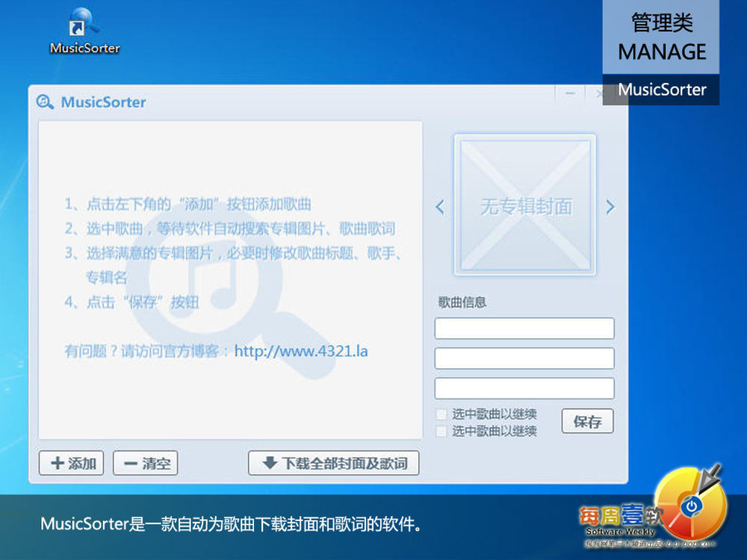The height and width of the screenshot is (560, 747).
Task: Click the 歌曲信息 section label
Action: (x=462, y=302)
